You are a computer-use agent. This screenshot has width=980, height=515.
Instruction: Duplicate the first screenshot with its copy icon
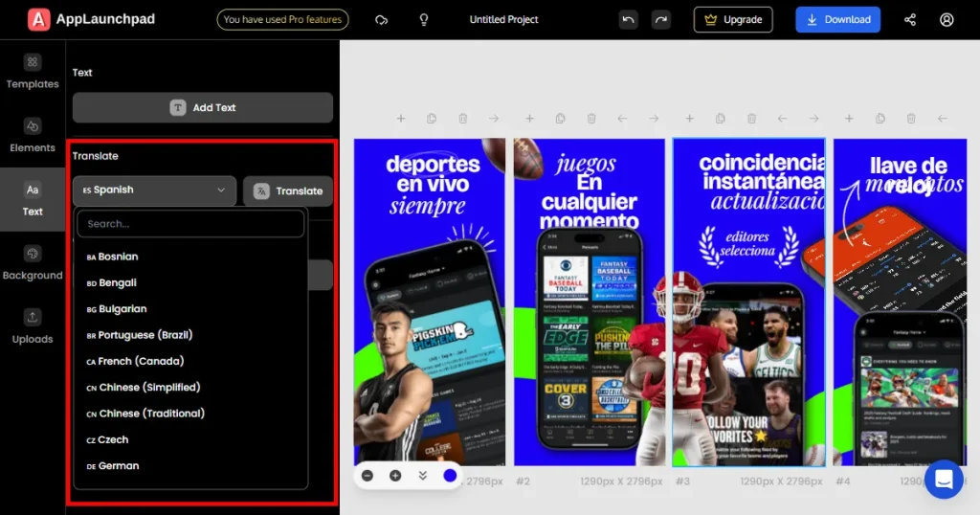(432, 119)
